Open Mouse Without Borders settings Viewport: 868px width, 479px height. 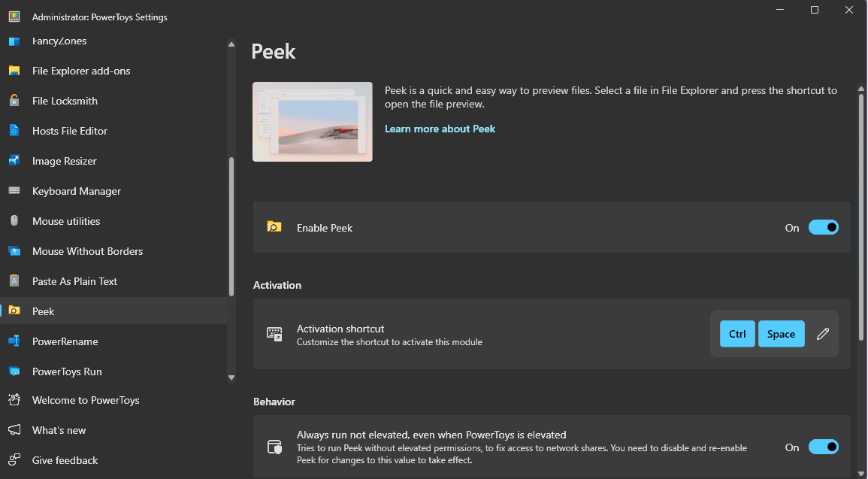(x=88, y=250)
